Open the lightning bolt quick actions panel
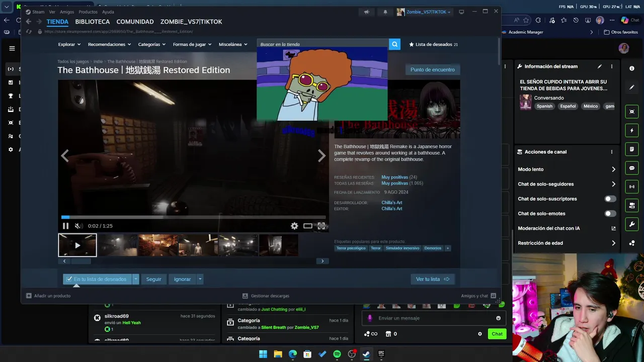 [632, 131]
